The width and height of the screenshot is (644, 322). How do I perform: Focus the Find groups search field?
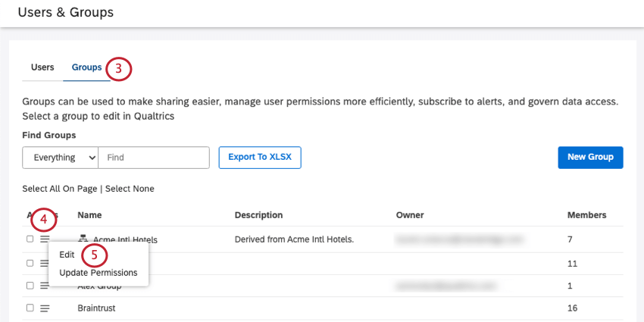(x=154, y=158)
